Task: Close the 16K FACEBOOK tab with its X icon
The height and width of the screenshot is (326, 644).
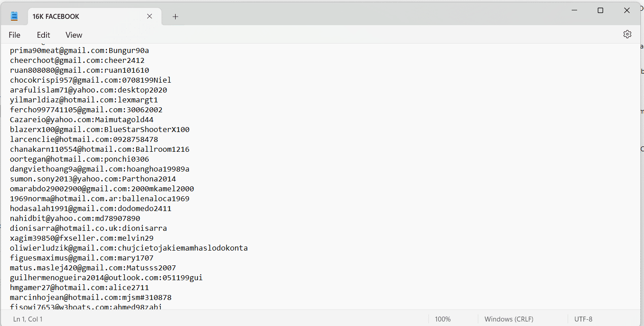Action: point(150,16)
